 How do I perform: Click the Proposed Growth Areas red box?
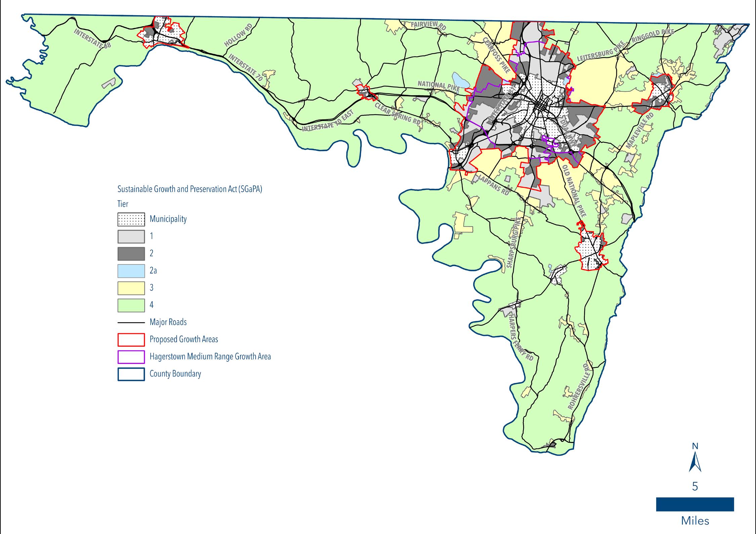click(x=131, y=340)
